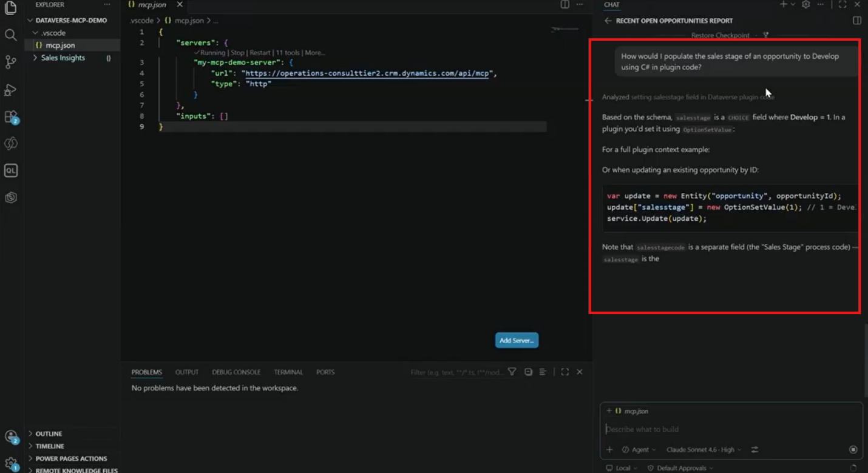This screenshot has height=473, width=868.
Task: Click the filter icon in Problems panel
Action: (x=512, y=372)
